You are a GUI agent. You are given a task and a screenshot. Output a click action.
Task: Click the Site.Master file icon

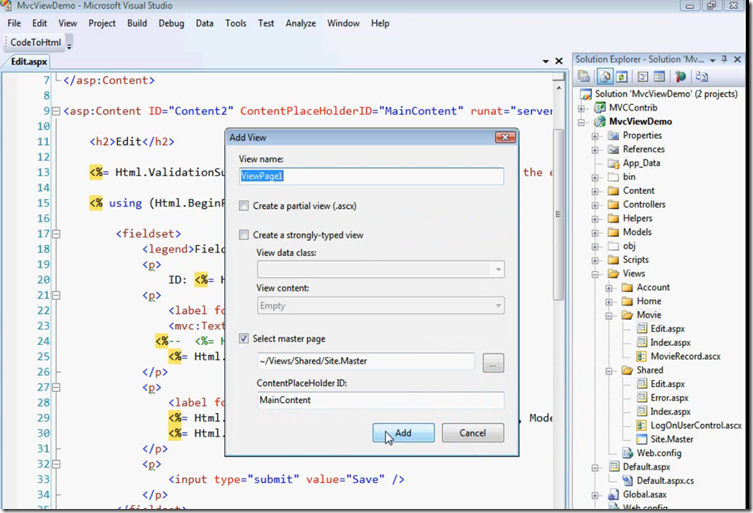(x=641, y=439)
